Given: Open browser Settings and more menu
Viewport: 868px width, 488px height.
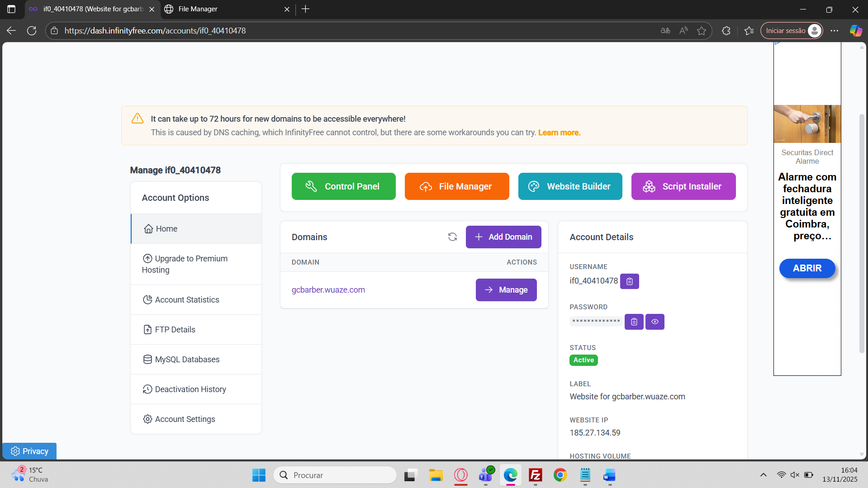Looking at the screenshot, I should tap(835, 31).
